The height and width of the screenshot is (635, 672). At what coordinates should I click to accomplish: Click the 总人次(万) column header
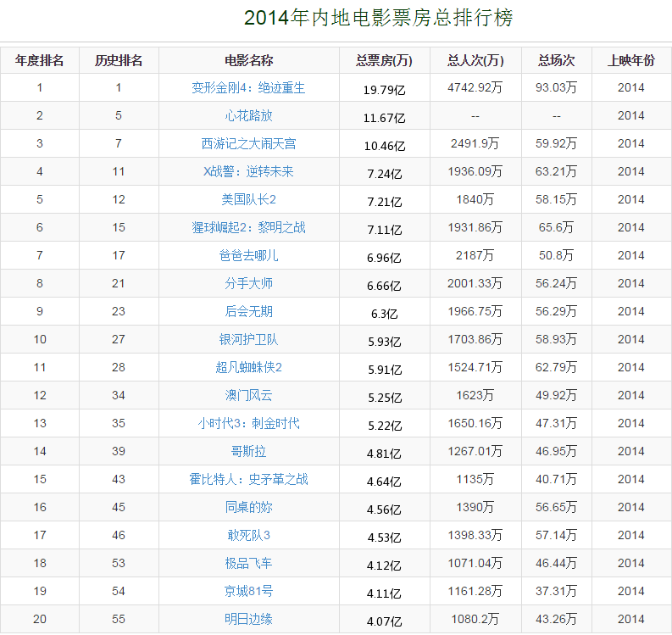[x=475, y=60]
